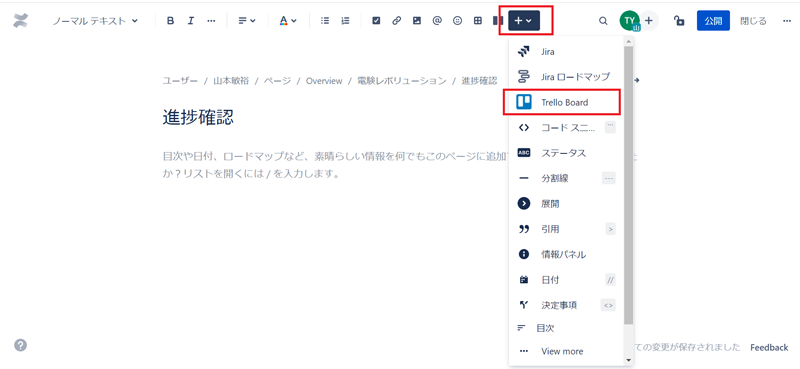Click the 公開 publish button
Viewport: 800px width, 369px height.
click(713, 21)
